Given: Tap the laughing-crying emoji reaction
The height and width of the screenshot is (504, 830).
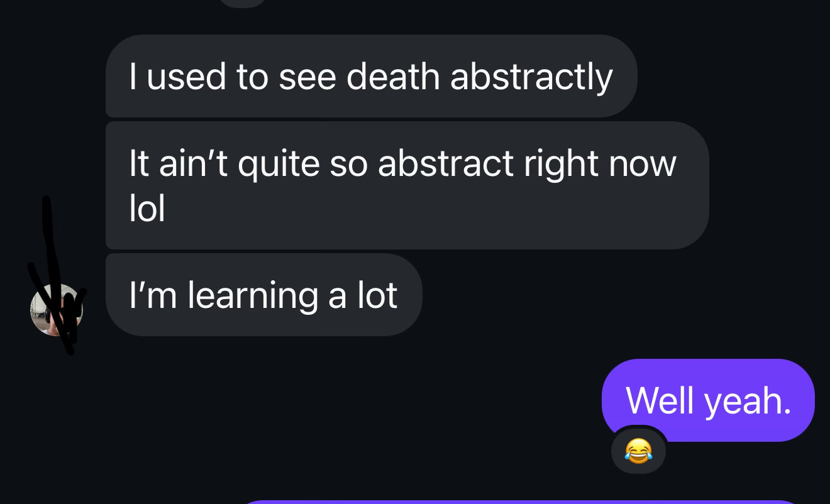Looking at the screenshot, I should (638, 451).
